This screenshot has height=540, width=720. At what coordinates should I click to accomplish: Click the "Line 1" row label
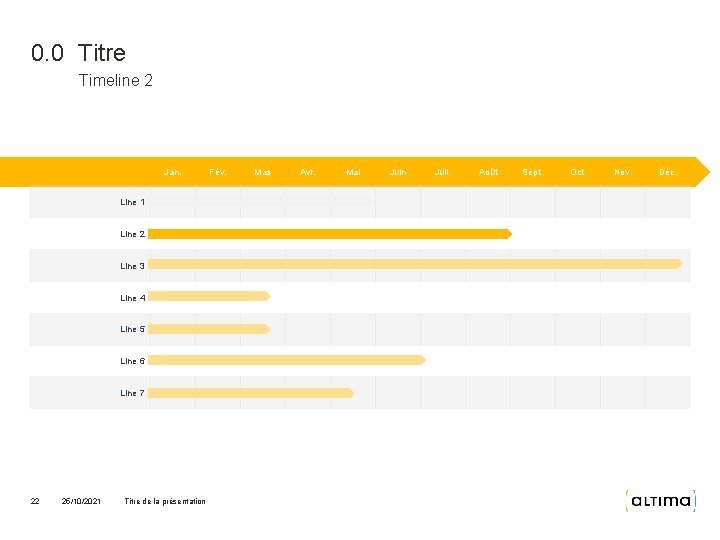(133, 202)
